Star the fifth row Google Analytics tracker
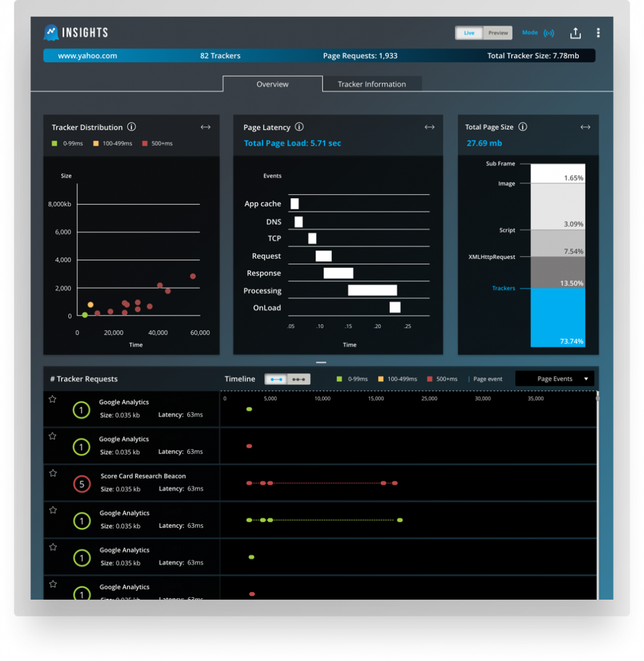 tap(53, 547)
